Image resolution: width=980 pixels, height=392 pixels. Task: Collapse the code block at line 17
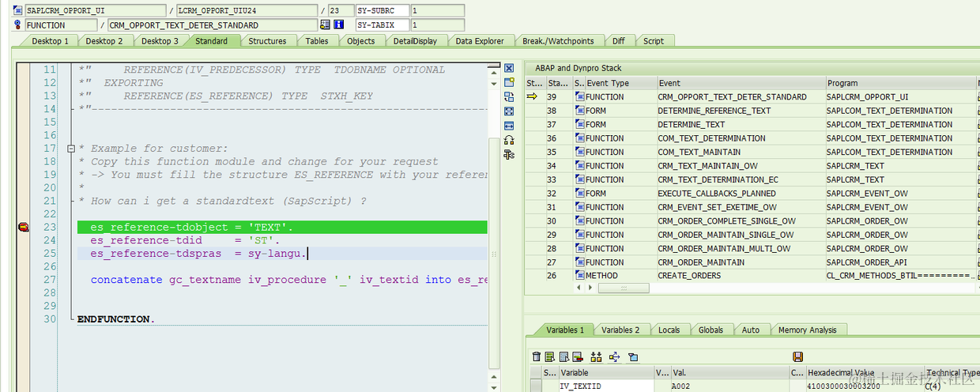pyautogui.click(x=71, y=149)
